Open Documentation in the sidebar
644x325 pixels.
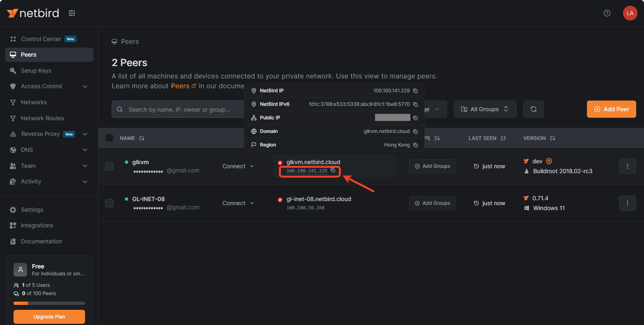[49, 241]
